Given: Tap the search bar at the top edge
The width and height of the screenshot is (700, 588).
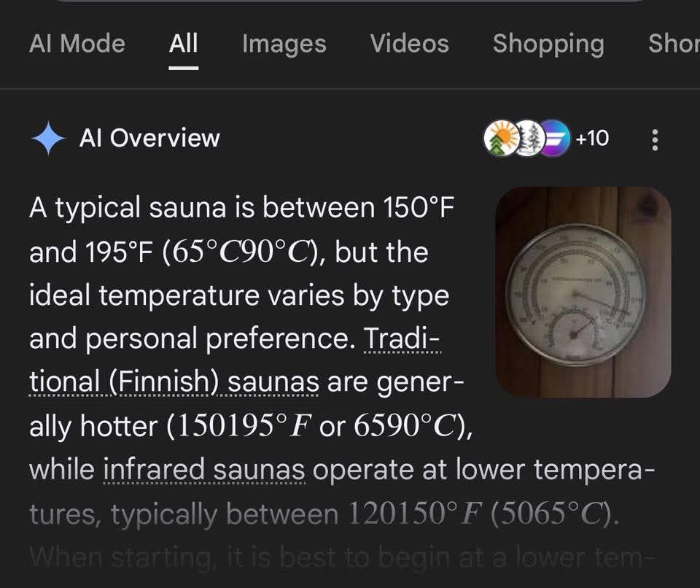Looking at the screenshot, I should (350, 2).
